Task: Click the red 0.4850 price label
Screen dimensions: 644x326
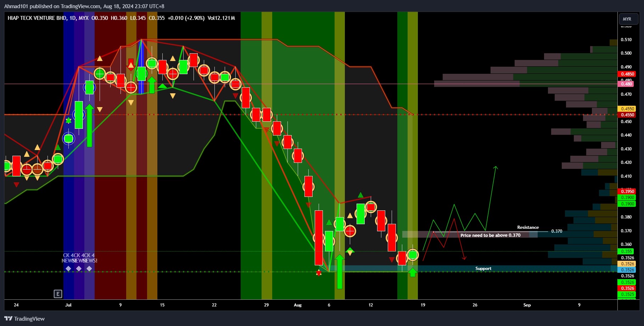Action: [627, 74]
